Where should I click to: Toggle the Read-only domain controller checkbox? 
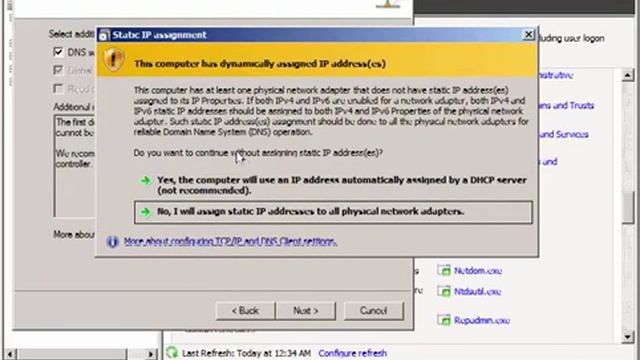[58, 89]
